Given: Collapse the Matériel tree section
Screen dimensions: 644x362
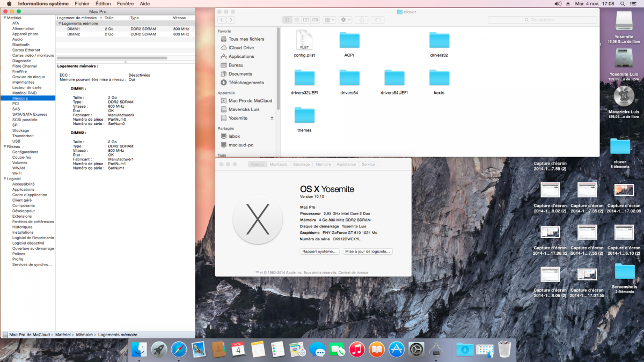Looking at the screenshot, I should pos(4,18).
